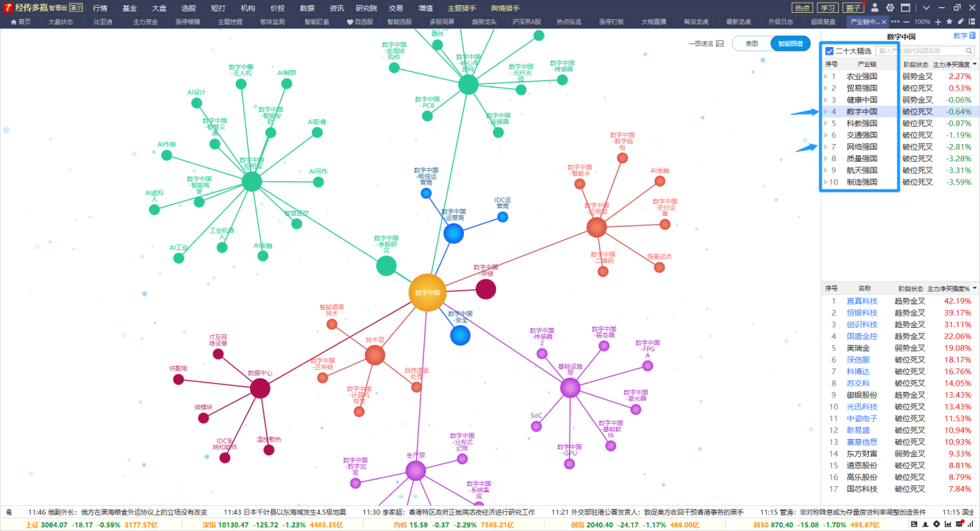
Task: Click the 一图速览 picture icon
Action: click(x=720, y=43)
